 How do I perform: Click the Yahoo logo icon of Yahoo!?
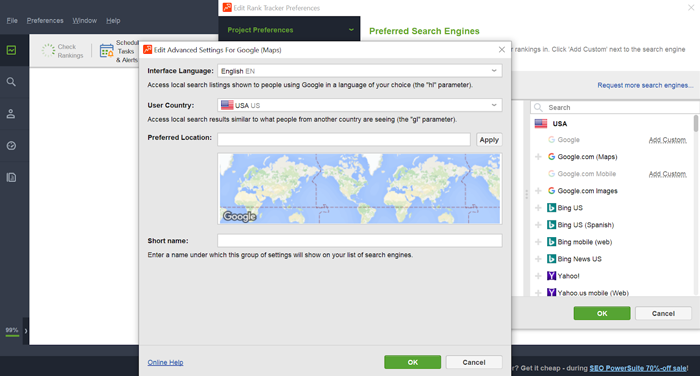coord(551,276)
